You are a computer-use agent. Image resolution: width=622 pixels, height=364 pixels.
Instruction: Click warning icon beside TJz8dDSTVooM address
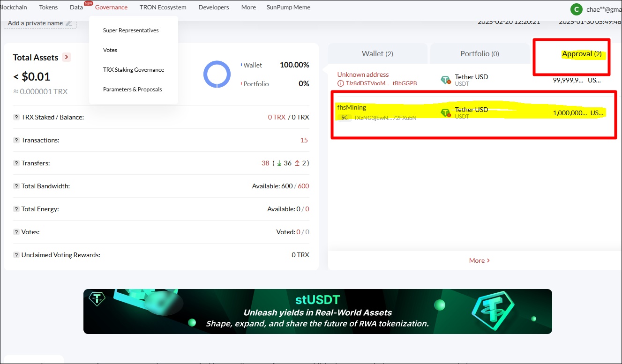pyautogui.click(x=341, y=83)
